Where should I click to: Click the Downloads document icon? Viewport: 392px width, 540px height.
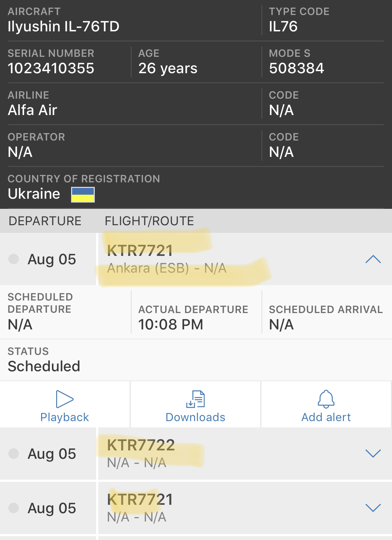coord(195,399)
